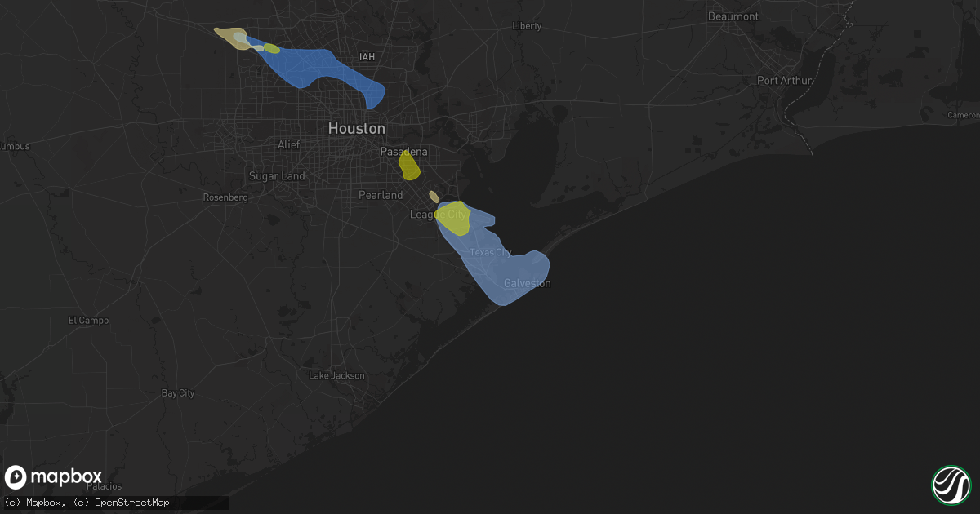Open the (c) OpenStreetMap attribution link
Image resolution: width=980 pixels, height=514 pixels.
[121, 503]
